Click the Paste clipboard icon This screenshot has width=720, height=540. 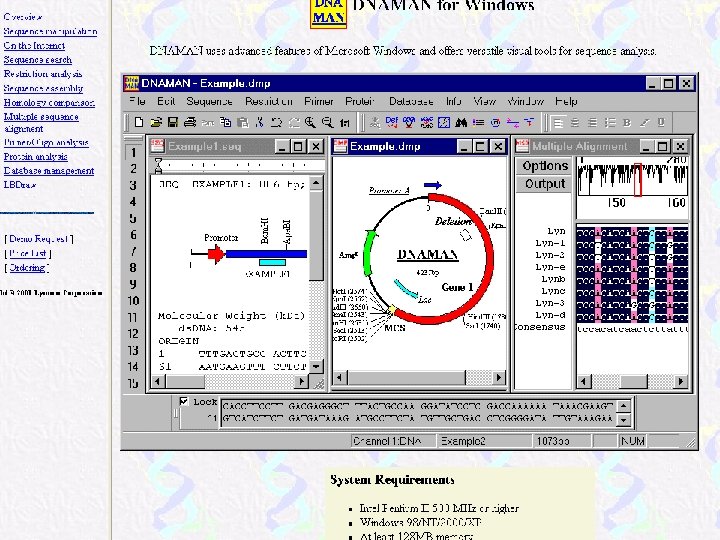tap(243, 122)
